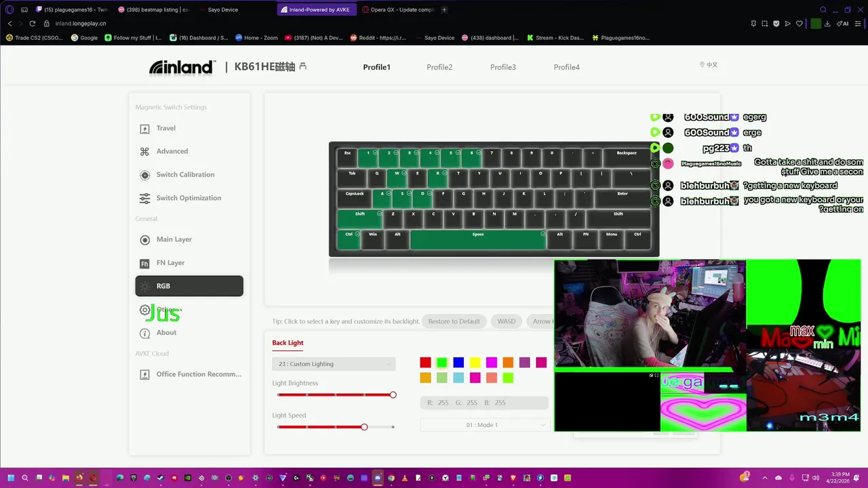
Task: Open the Travel settings icon in sidebar
Action: pyautogui.click(x=144, y=129)
